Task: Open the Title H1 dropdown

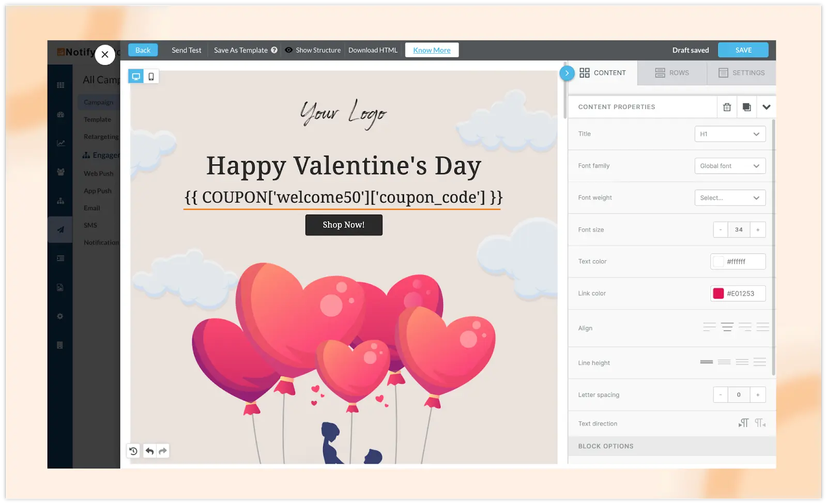Action: pos(730,134)
